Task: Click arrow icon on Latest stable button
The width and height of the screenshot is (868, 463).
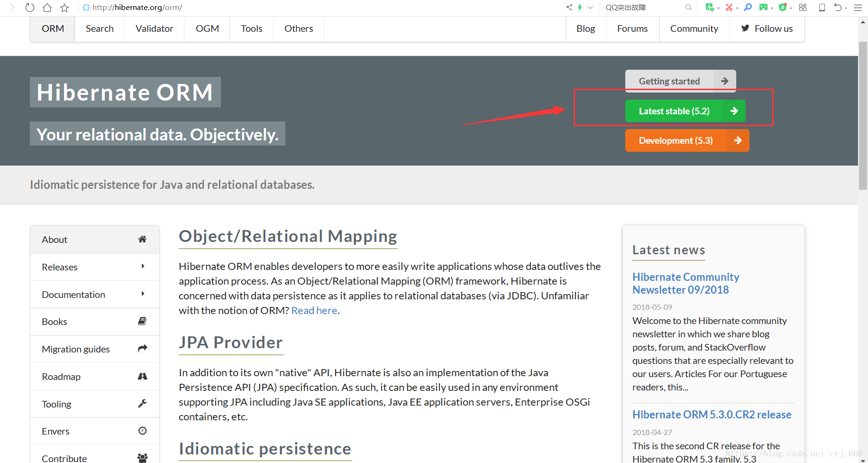Action: coord(734,111)
